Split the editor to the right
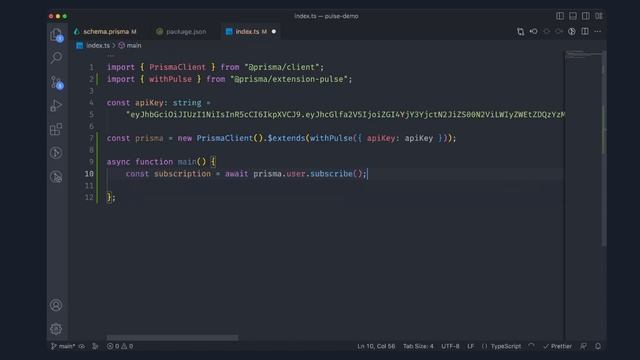 [x=585, y=31]
